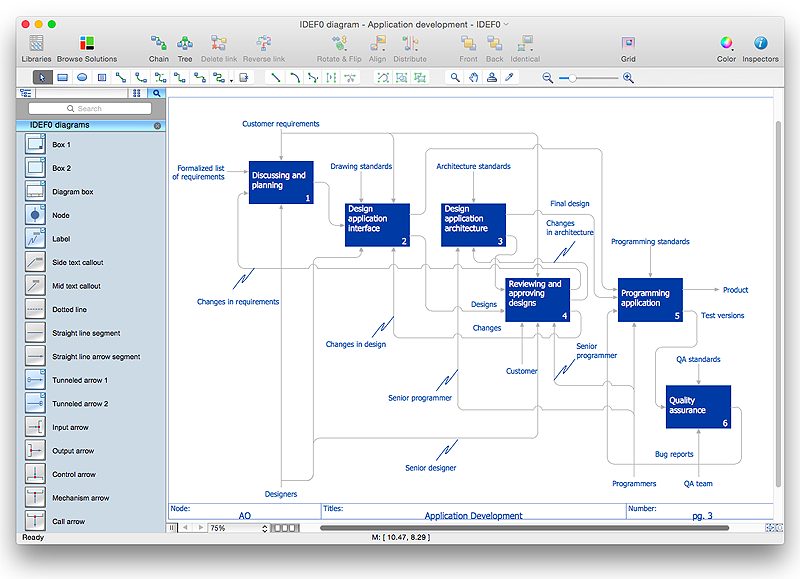Select the pointer selection tool
The image size is (800, 579).
[x=41, y=77]
